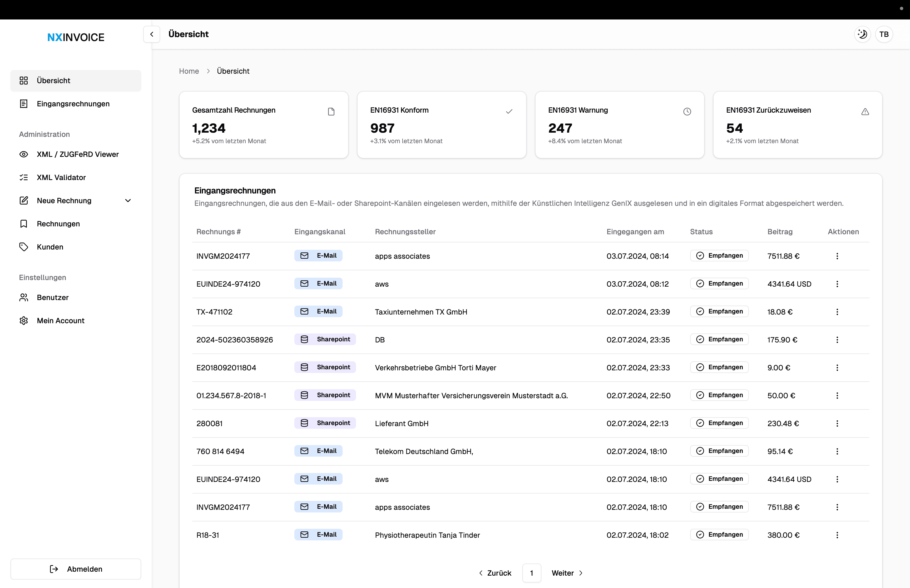The height and width of the screenshot is (588, 910).
Task: Go to next page with Weiter
Action: tap(567, 573)
